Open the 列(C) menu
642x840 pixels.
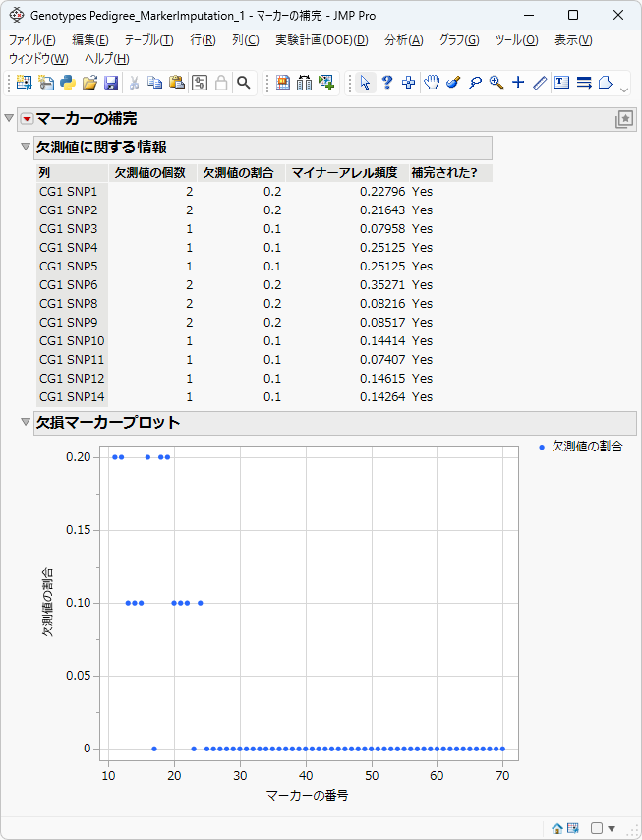pyautogui.click(x=246, y=40)
